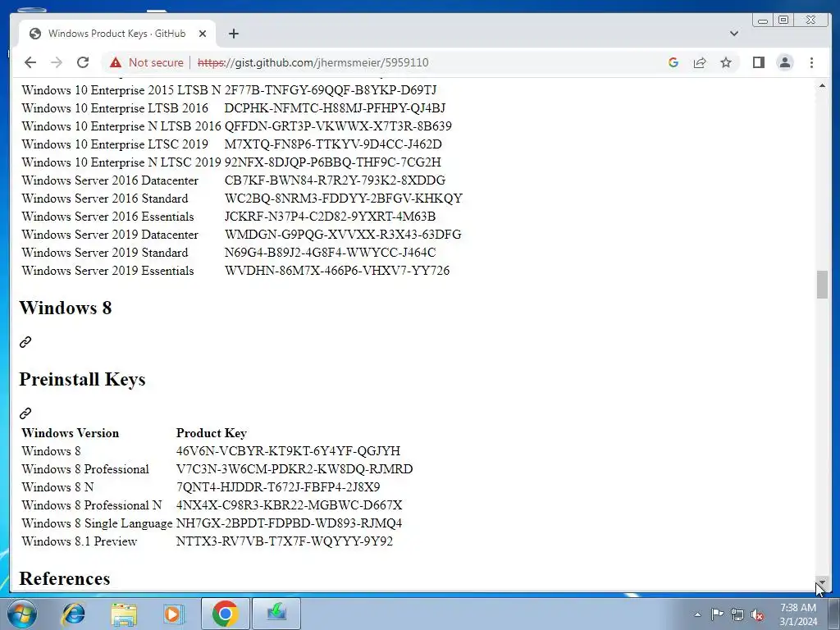Viewport: 840px width, 630px height.
Task: Click Windows Server 2019 Datacenter label
Action: click(x=110, y=235)
